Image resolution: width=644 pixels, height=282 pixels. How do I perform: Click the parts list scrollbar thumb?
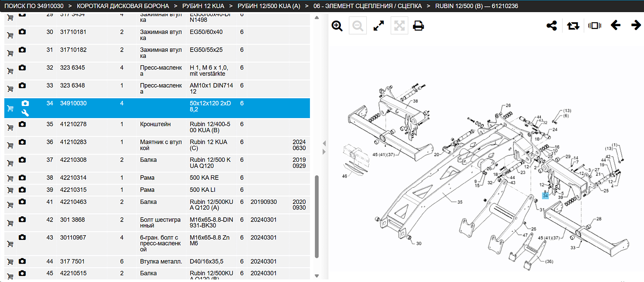tap(317, 216)
